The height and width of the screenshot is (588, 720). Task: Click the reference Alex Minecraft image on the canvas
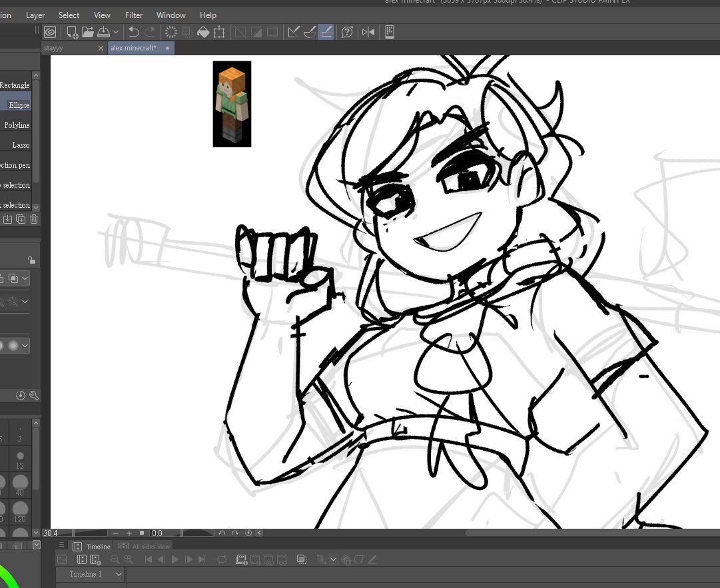pos(232,104)
